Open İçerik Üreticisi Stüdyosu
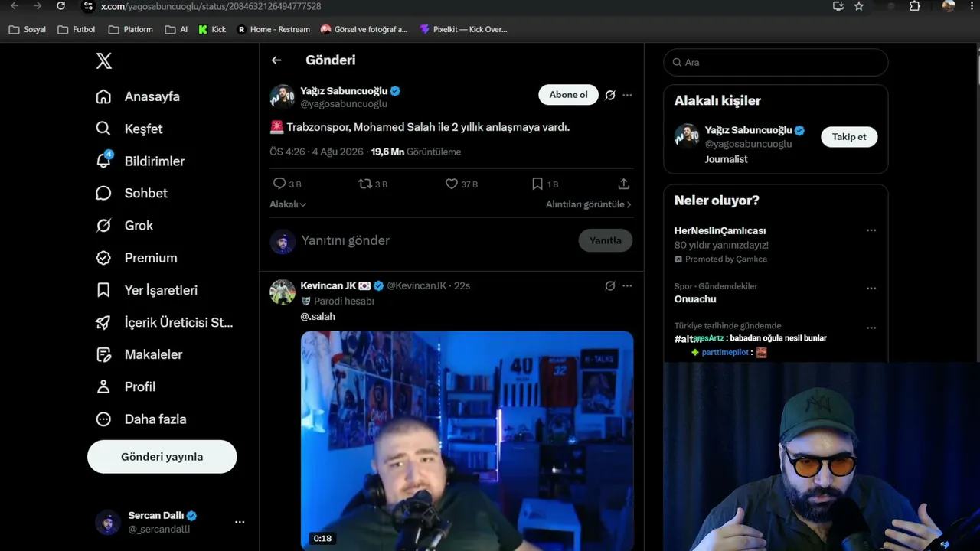 click(165, 322)
